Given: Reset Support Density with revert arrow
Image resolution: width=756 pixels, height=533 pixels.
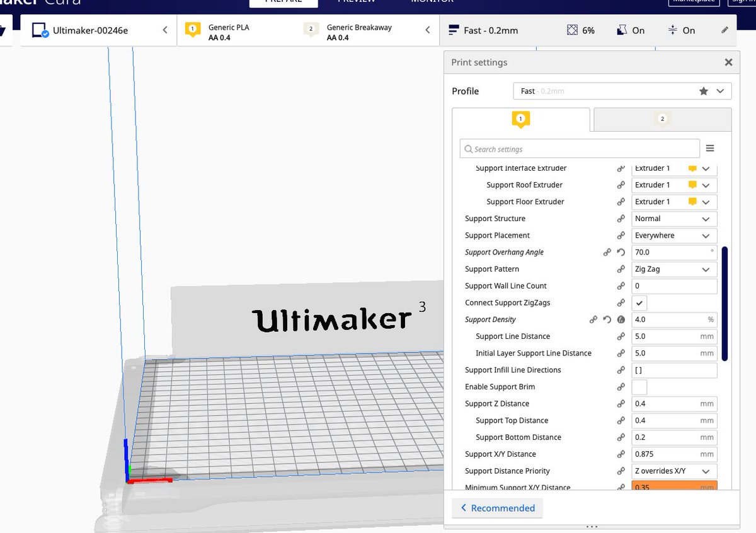Looking at the screenshot, I should (x=607, y=319).
